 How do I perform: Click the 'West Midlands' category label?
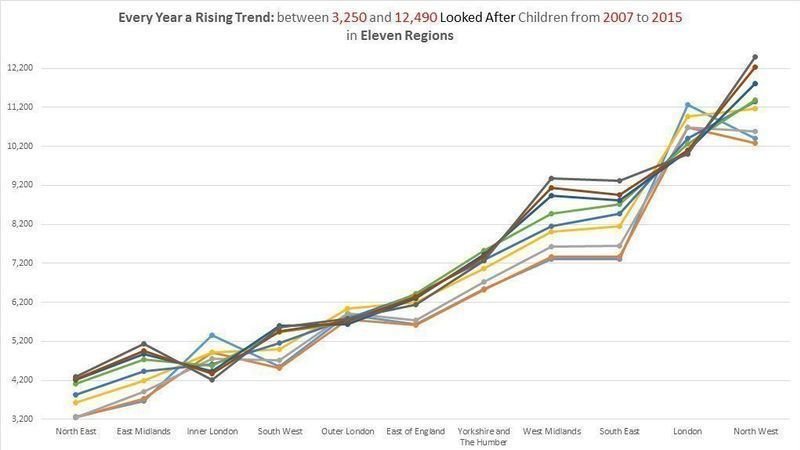click(551, 432)
